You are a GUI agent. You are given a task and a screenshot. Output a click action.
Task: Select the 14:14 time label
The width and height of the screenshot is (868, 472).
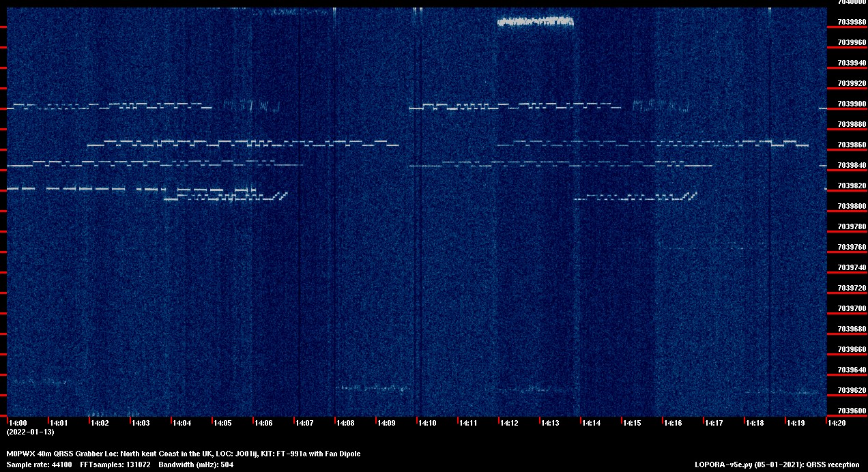(591, 424)
